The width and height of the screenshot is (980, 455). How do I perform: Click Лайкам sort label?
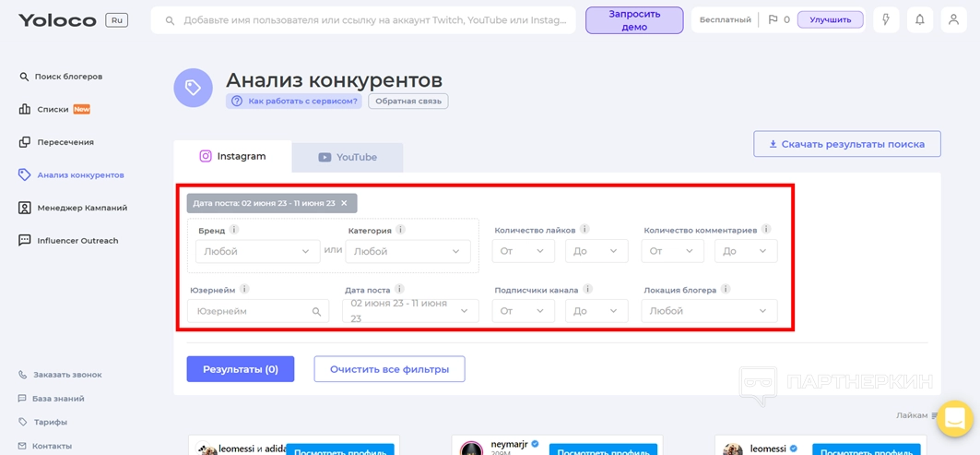[912, 415]
